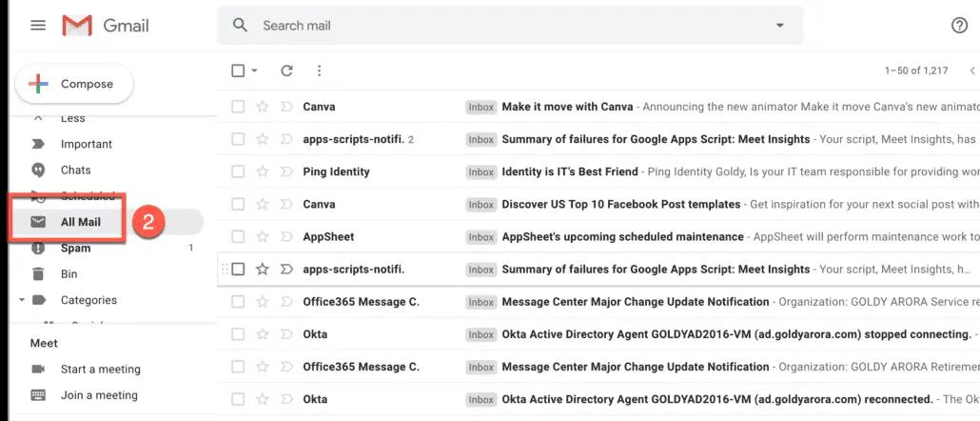Image resolution: width=980 pixels, height=421 pixels.
Task: Select the Make it move with Canva checkbox
Action: pyautogui.click(x=238, y=107)
